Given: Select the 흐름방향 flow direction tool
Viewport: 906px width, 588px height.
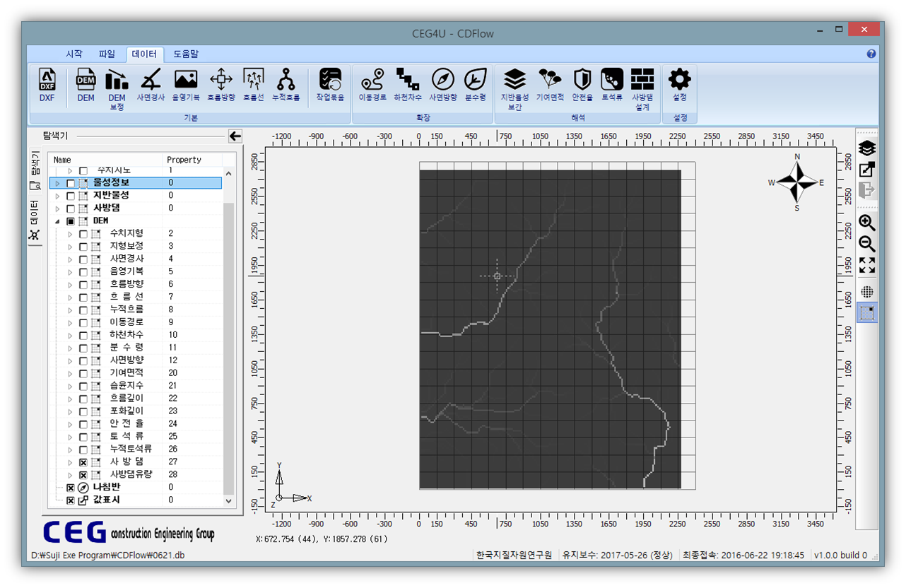Looking at the screenshot, I should (x=221, y=85).
